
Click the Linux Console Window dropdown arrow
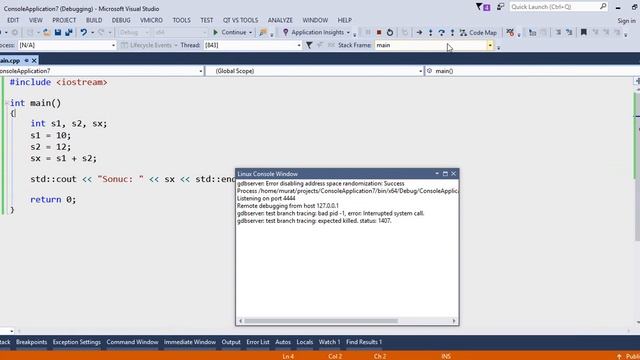coord(437,173)
